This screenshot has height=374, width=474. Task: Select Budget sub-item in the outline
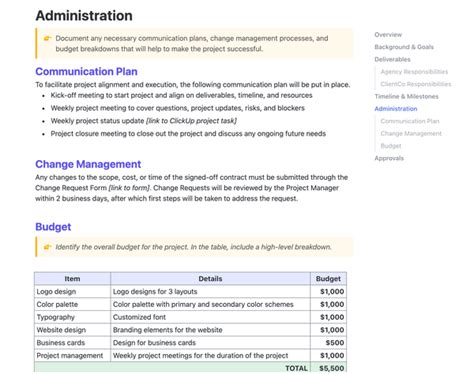pyautogui.click(x=391, y=146)
